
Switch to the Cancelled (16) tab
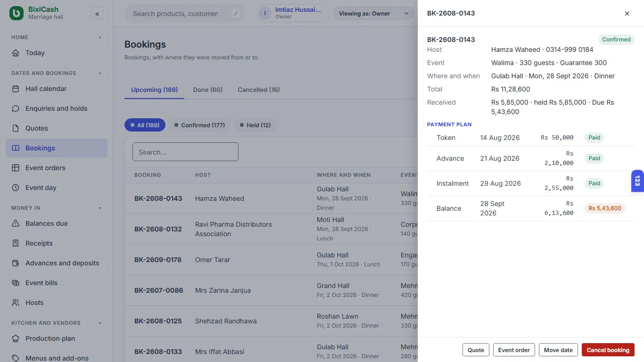(259, 90)
